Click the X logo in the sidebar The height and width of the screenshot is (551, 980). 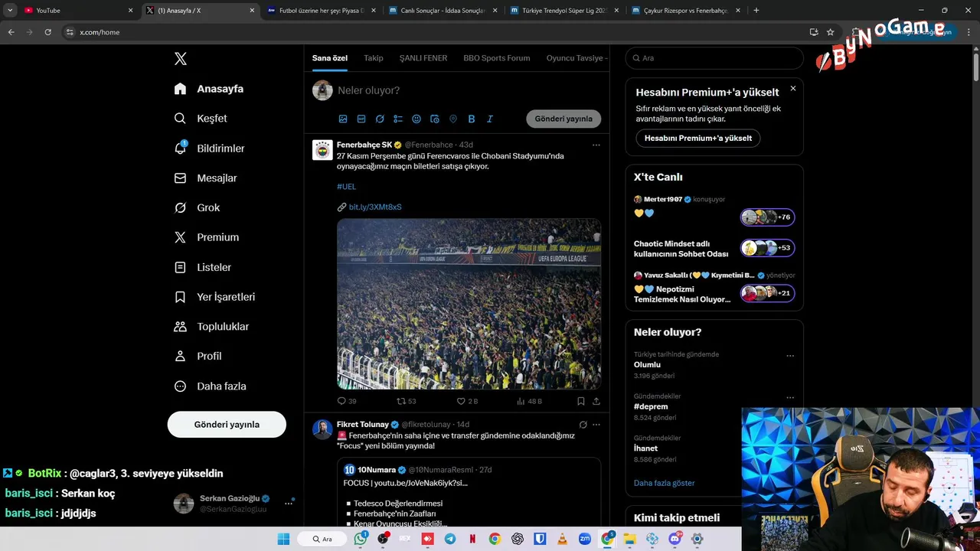[x=180, y=59]
